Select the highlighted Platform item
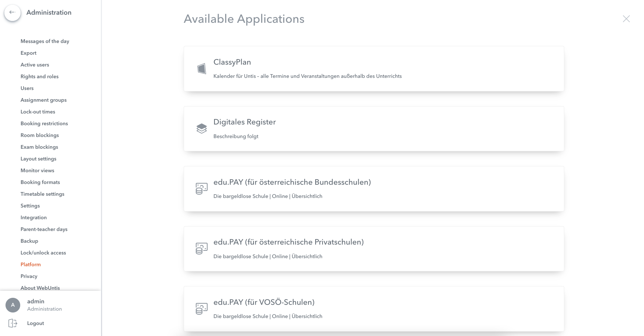The image size is (644, 336). tap(31, 264)
